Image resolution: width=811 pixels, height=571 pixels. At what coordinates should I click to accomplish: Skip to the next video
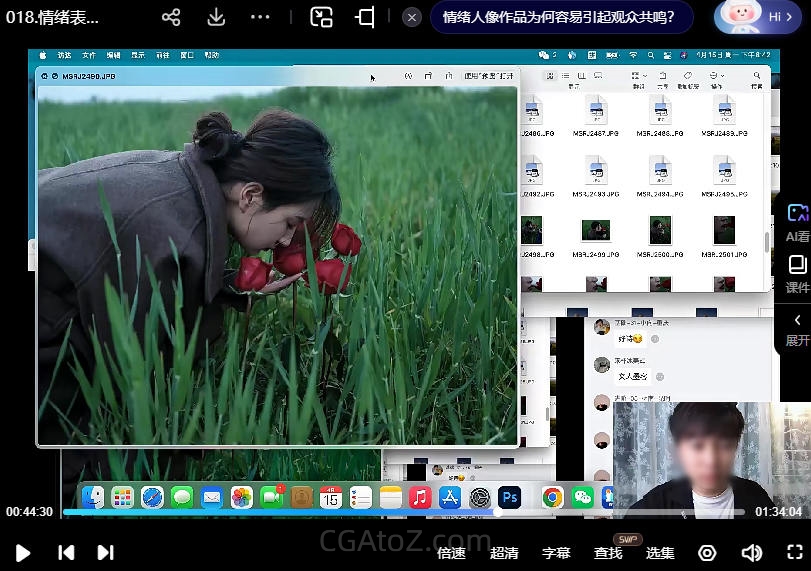pyautogui.click(x=105, y=552)
